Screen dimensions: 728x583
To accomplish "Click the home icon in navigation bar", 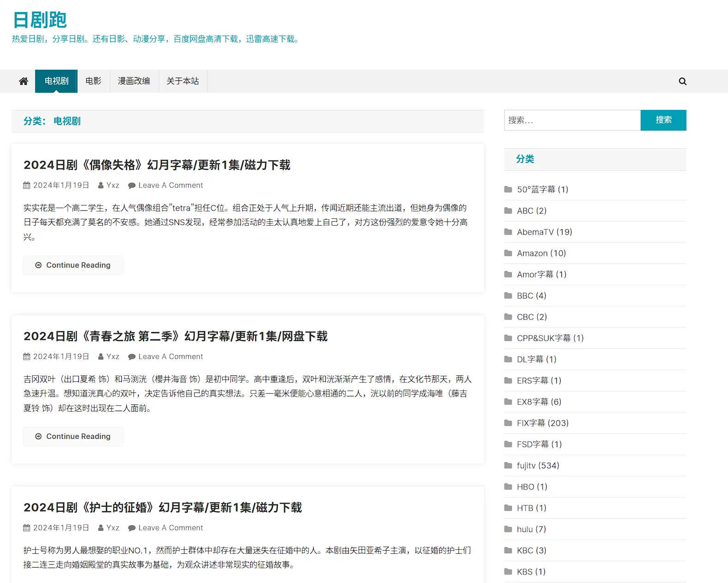I will pos(24,81).
